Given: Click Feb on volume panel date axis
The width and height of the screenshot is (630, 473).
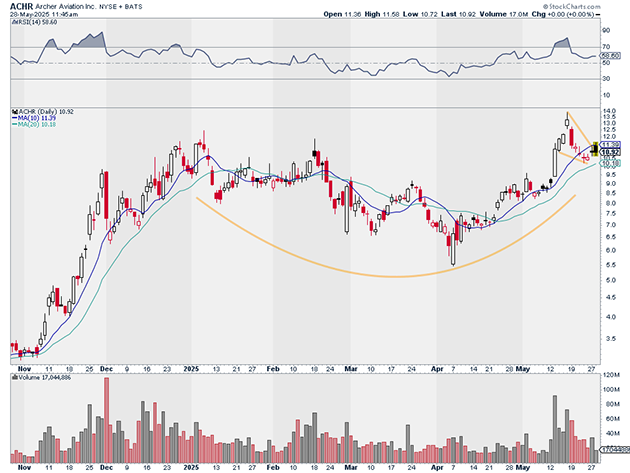Looking at the screenshot, I should point(273,468).
